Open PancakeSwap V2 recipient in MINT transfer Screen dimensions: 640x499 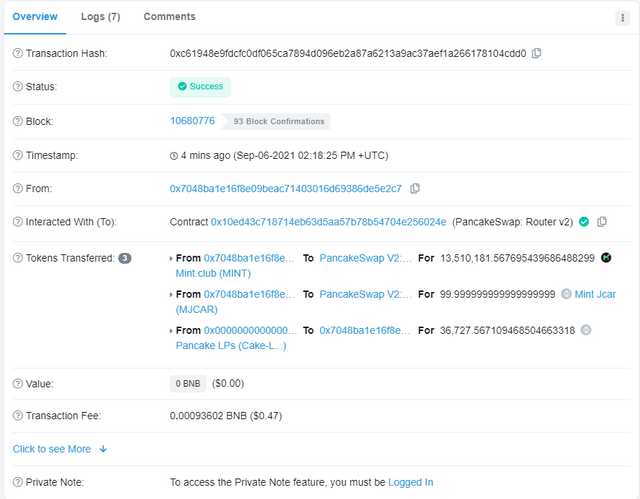point(365,258)
